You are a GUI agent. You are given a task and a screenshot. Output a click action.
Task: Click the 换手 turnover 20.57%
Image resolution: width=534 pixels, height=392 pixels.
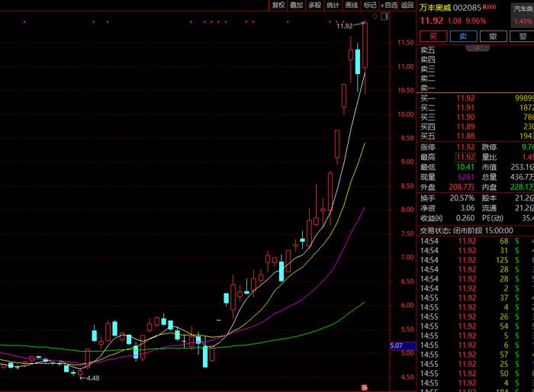click(x=462, y=198)
